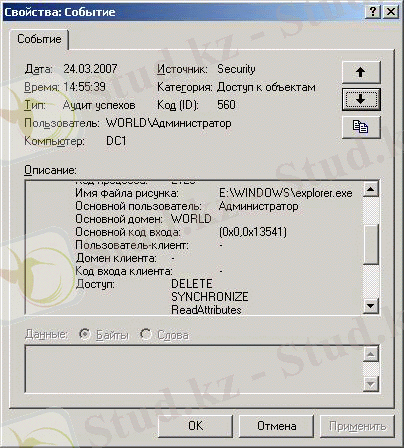Click description scrollbar down arrow
This screenshot has height=448, width=404.
click(371, 305)
